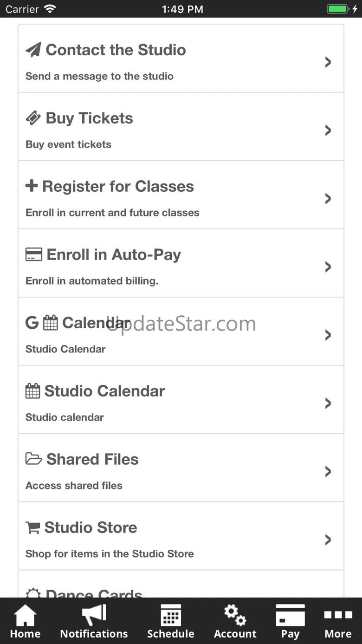Image resolution: width=362 pixels, height=644 pixels.
Task: Show the More menu tab
Action: point(338,622)
